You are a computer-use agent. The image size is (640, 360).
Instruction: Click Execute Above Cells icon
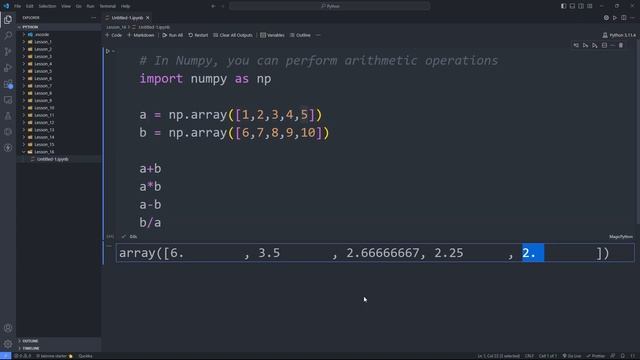585,45
